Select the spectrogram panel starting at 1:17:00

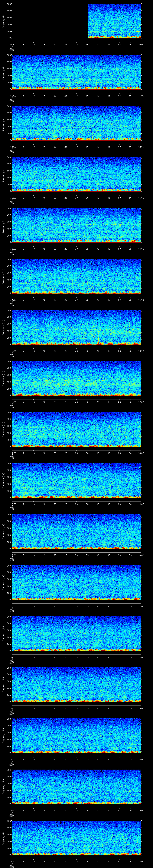pyautogui.click(x=76, y=429)
